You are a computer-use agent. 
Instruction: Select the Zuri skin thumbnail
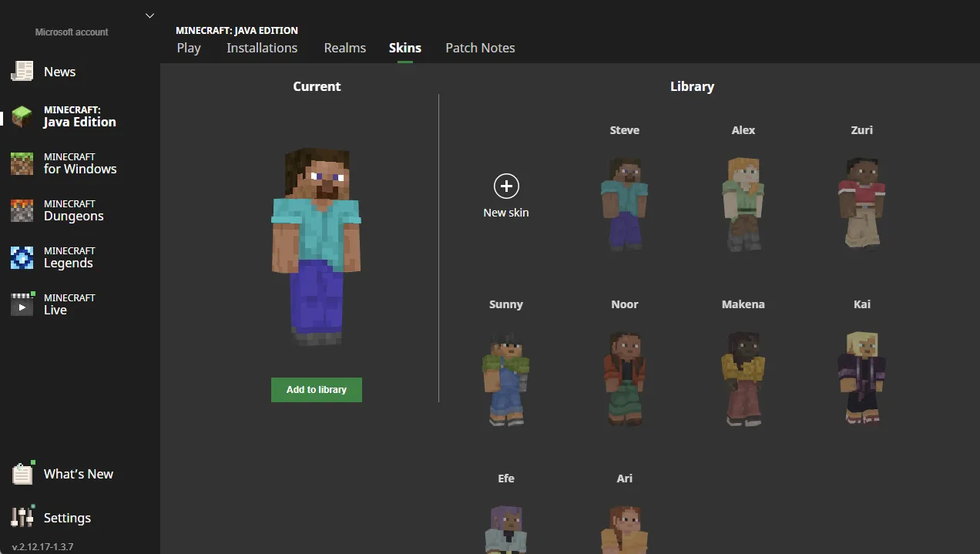tap(862, 204)
